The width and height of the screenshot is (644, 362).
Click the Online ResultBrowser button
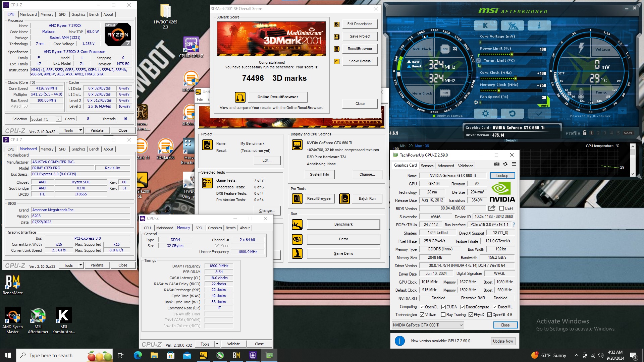(x=278, y=97)
